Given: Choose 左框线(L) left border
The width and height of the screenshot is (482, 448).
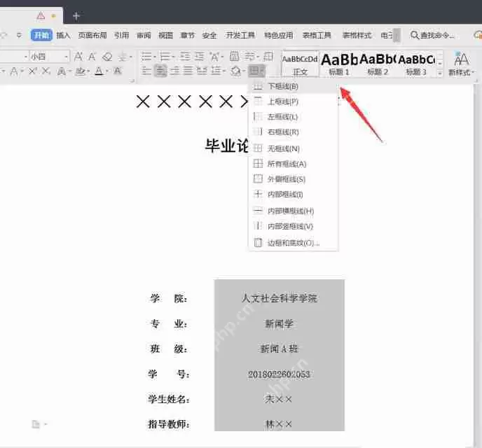Looking at the screenshot, I should pyautogui.click(x=294, y=117).
